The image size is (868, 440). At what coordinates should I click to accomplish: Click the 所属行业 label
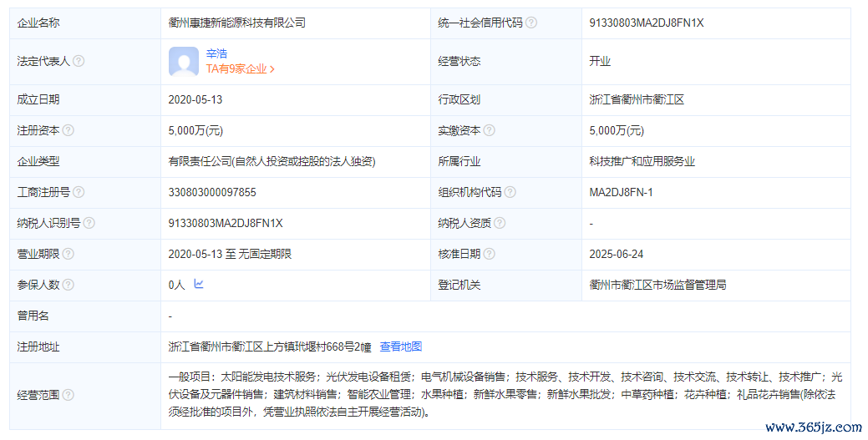click(x=459, y=162)
